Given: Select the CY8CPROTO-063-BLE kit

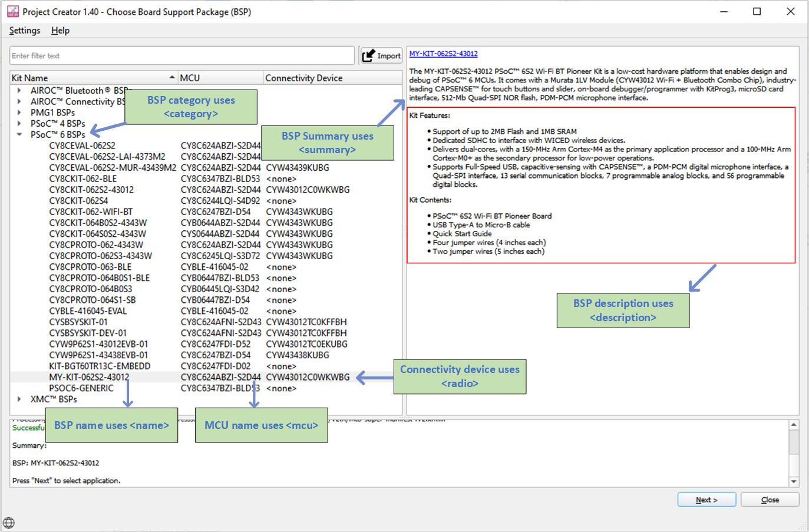Looking at the screenshot, I should point(90,267).
